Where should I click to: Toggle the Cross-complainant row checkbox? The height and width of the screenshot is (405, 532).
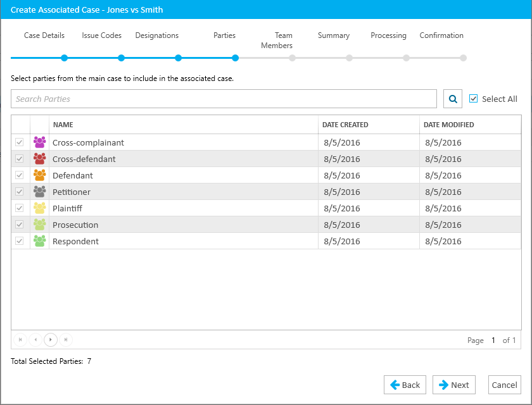pos(20,142)
